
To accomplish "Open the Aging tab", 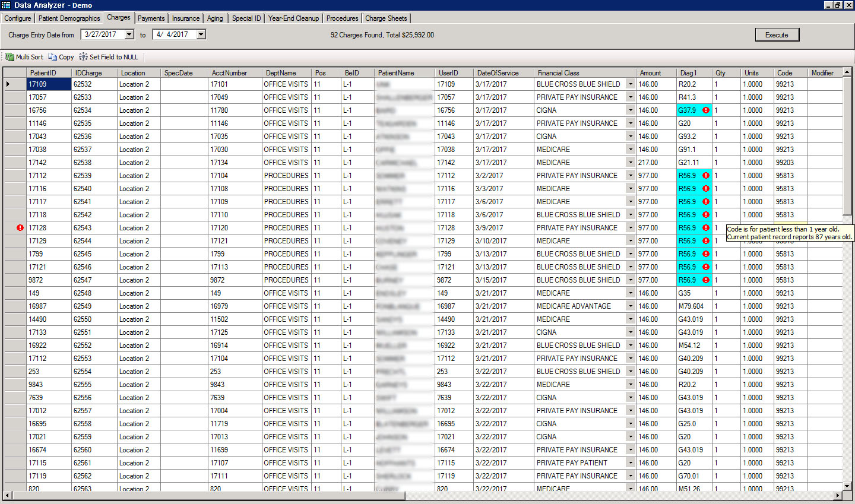I will point(215,18).
